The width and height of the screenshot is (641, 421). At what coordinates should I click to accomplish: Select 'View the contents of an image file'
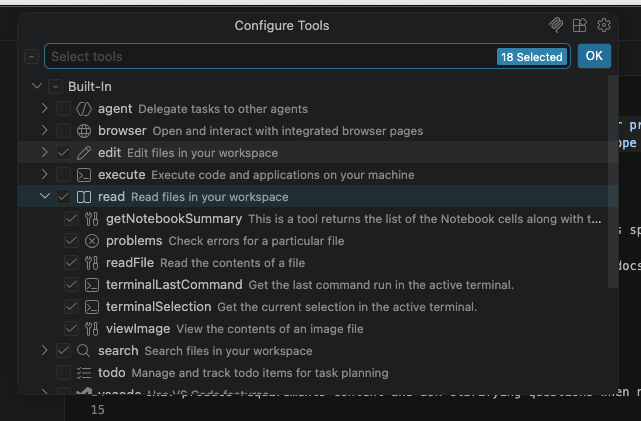click(270, 329)
